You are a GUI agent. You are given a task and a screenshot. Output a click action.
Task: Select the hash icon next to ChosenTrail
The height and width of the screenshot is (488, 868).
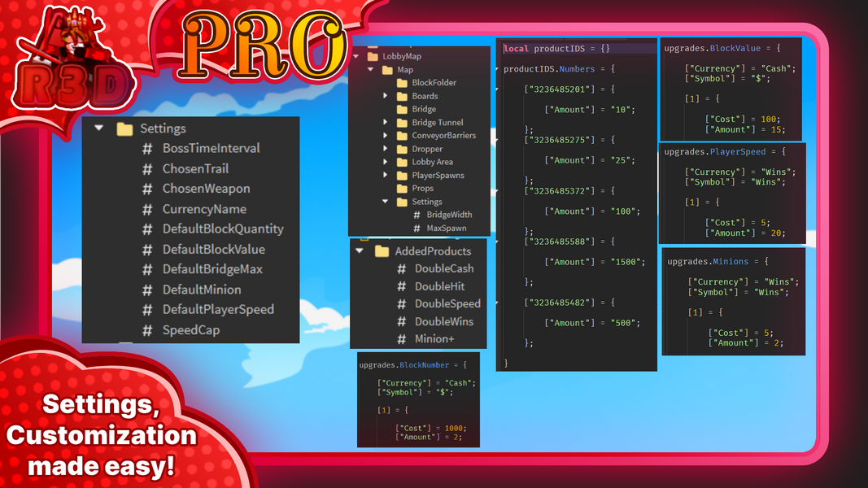click(x=147, y=168)
